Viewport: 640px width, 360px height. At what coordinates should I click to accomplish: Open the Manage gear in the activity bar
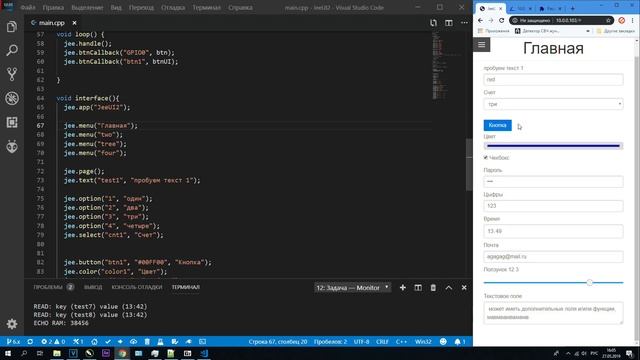coord(12,324)
